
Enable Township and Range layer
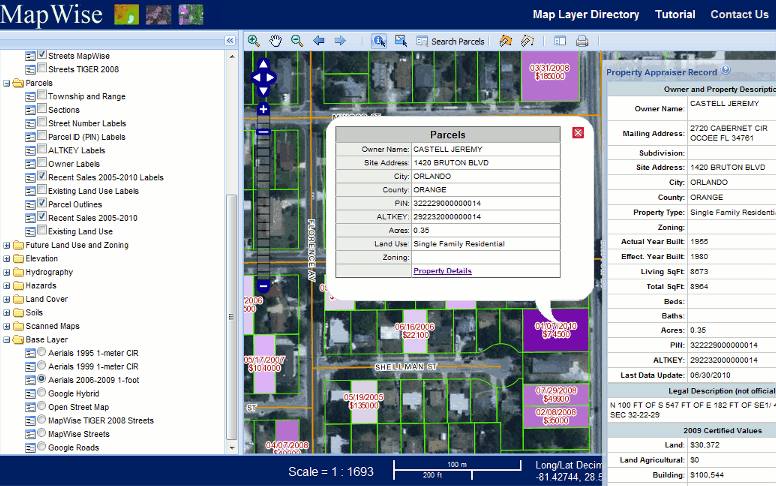pos(42,95)
